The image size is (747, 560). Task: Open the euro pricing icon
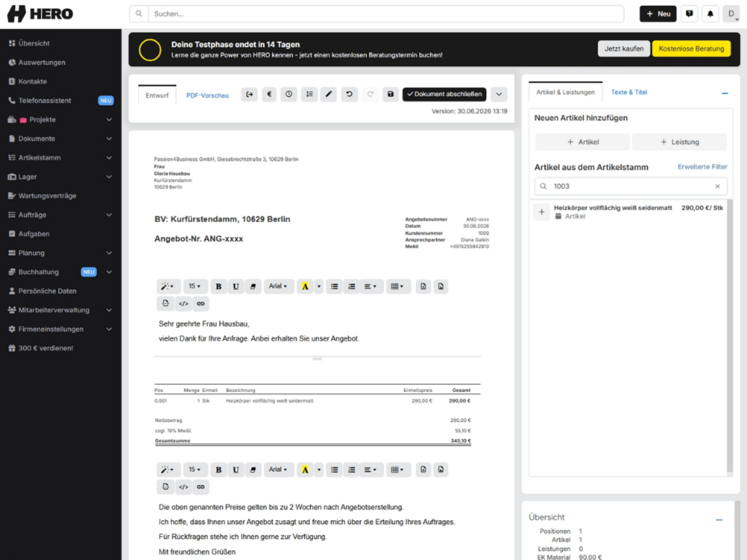269,94
